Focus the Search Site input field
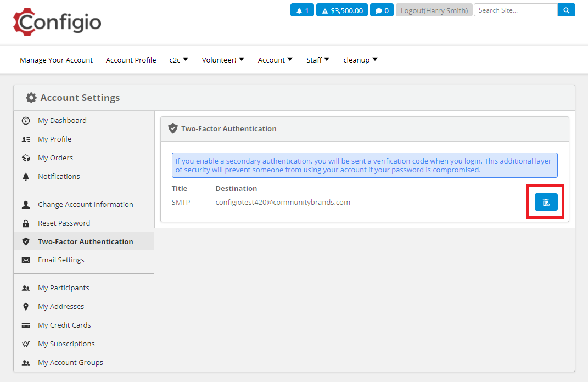Viewport: 588px width, 382px height. click(516, 10)
